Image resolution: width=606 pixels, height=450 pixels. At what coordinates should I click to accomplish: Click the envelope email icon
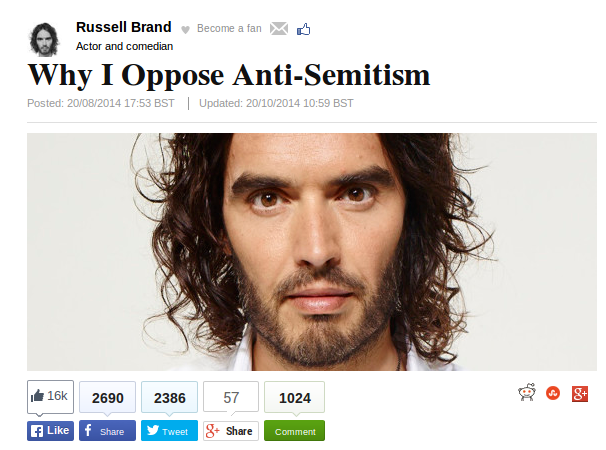[x=279, y=29]
